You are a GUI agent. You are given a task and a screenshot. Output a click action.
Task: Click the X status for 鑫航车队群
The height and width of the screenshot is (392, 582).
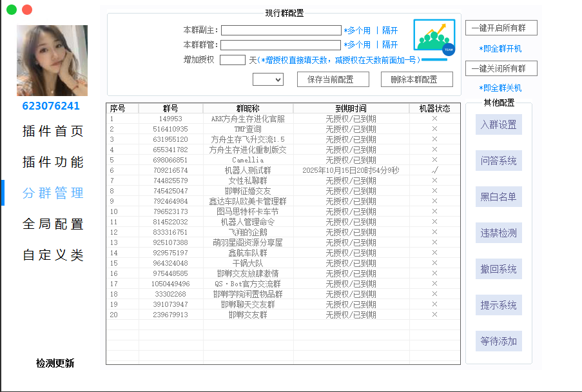434,253
